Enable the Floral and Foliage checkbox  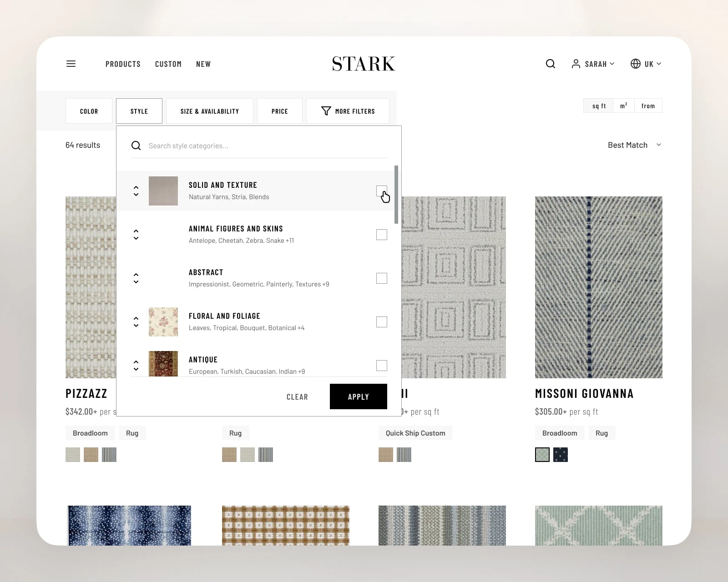(382, 322)
